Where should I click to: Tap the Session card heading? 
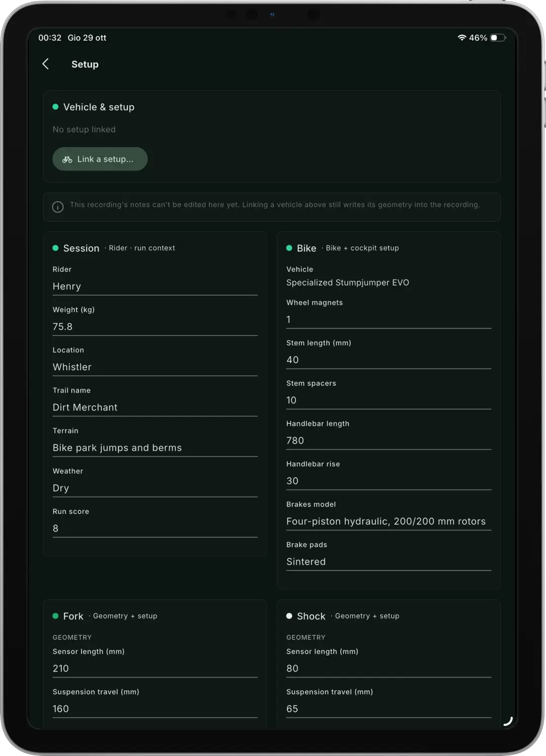(81, 248)
